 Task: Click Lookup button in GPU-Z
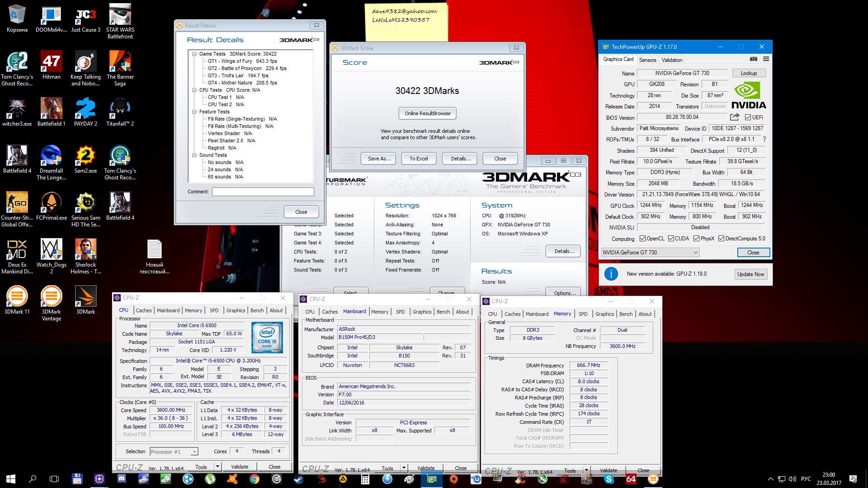(748, 73)
